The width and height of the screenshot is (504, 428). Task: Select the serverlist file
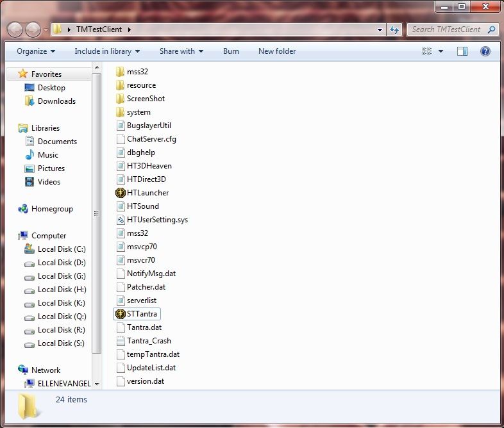137,300
